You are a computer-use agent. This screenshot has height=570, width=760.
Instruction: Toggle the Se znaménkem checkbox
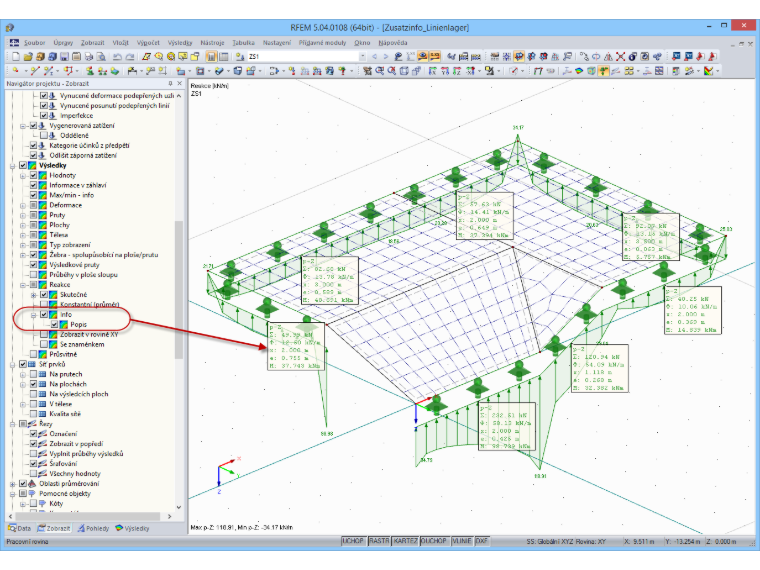click(x=44, y=344)
